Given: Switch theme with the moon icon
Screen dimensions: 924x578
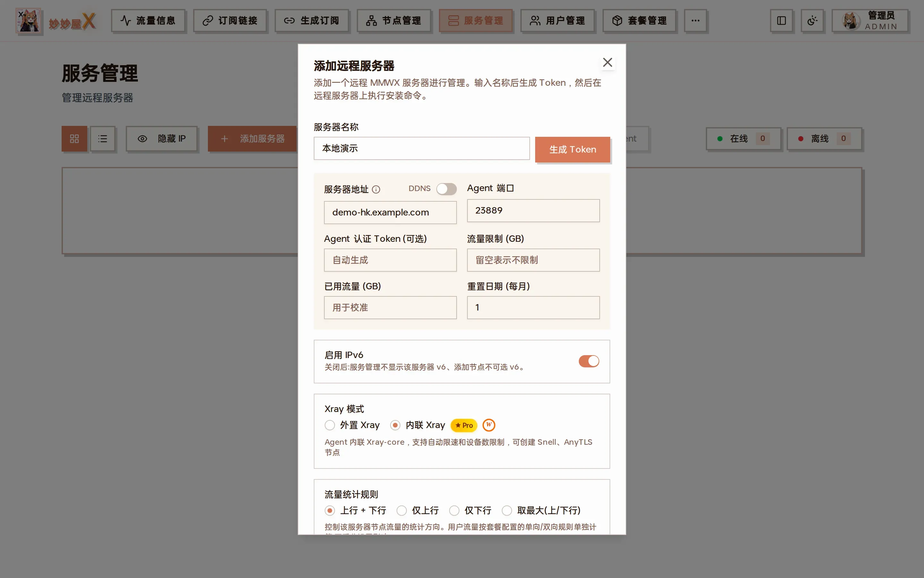Looking at the screenshot, I should click(812, 21).
